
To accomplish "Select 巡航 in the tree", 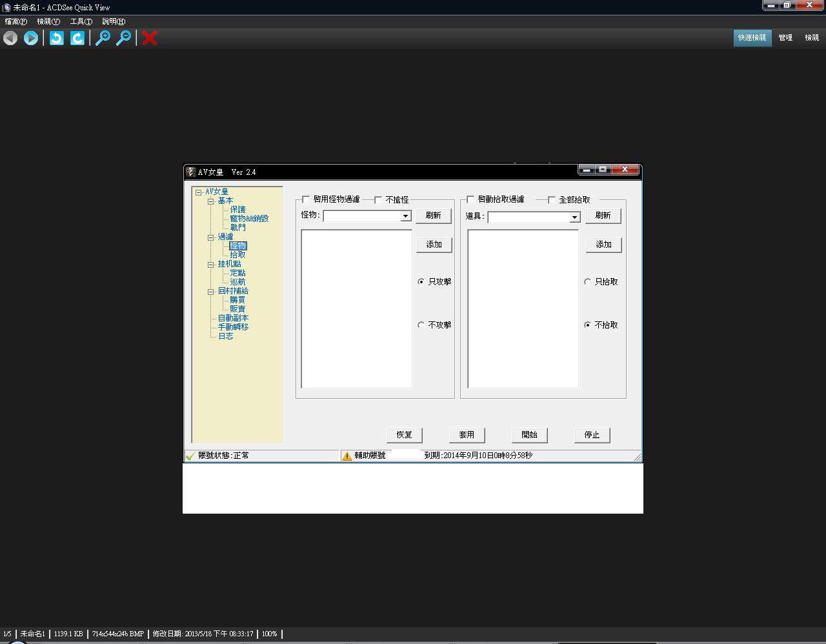I will pos(237,282).
